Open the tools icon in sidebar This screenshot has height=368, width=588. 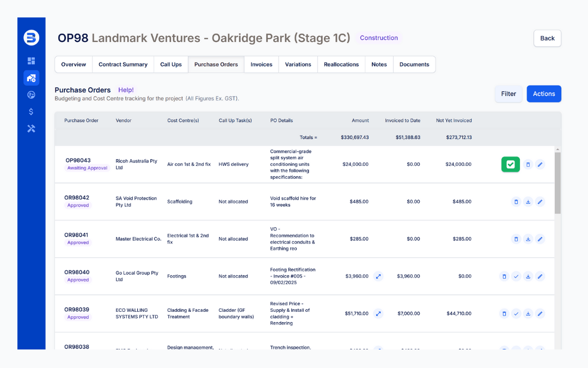click(x=31, y=129)
